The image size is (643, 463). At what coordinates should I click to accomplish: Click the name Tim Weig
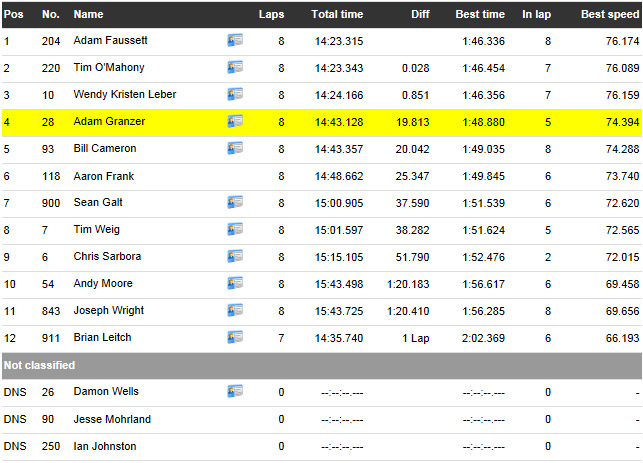click(96, 230)
